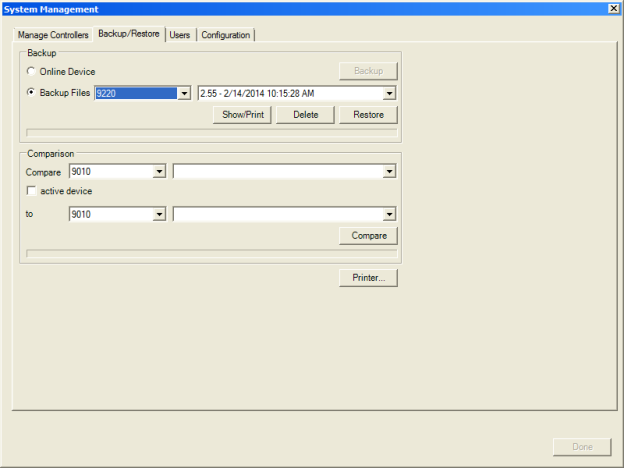Screen dimensions: 624x468
Task: Switch to the Users tab
Action: pyautogui.click(x=179, y=35)
